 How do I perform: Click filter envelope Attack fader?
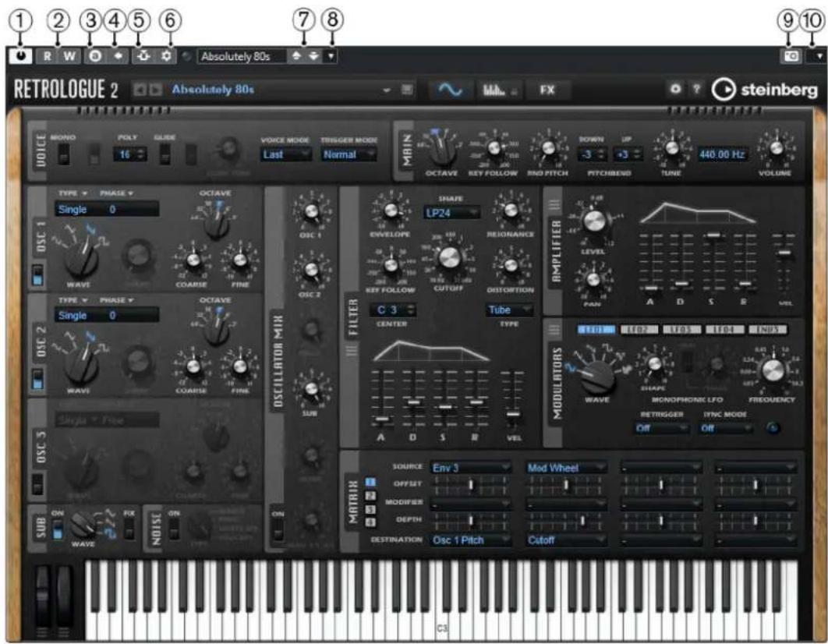click(381, 419)
